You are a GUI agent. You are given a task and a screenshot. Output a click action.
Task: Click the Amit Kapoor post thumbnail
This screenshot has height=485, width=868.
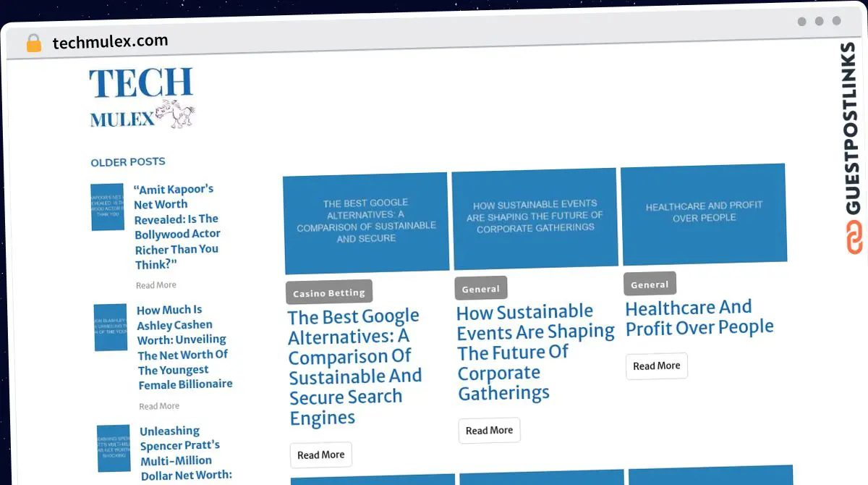[x=107, y=207]
